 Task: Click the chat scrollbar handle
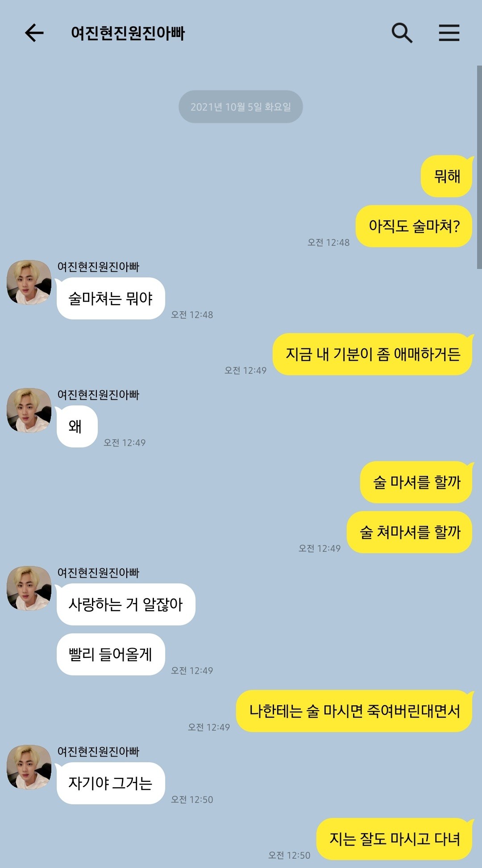479,167
